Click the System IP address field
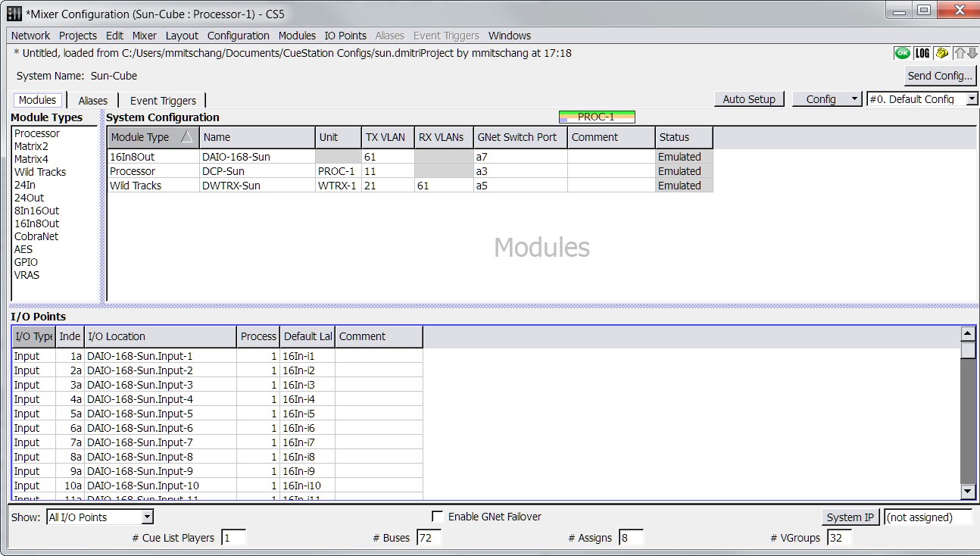 (929, 517)
